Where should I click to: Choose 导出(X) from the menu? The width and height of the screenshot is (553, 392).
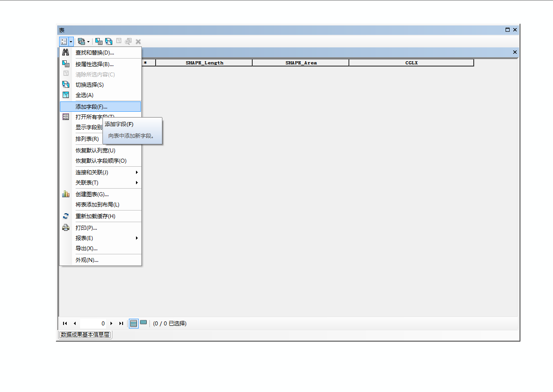[101, 248]
